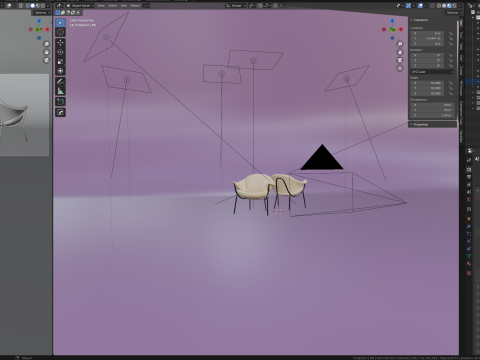Image resolution: width=480 pixels, height=360 pixels.
Task: Open the green Object Data properties tab
Action: (x=469, y=255)
